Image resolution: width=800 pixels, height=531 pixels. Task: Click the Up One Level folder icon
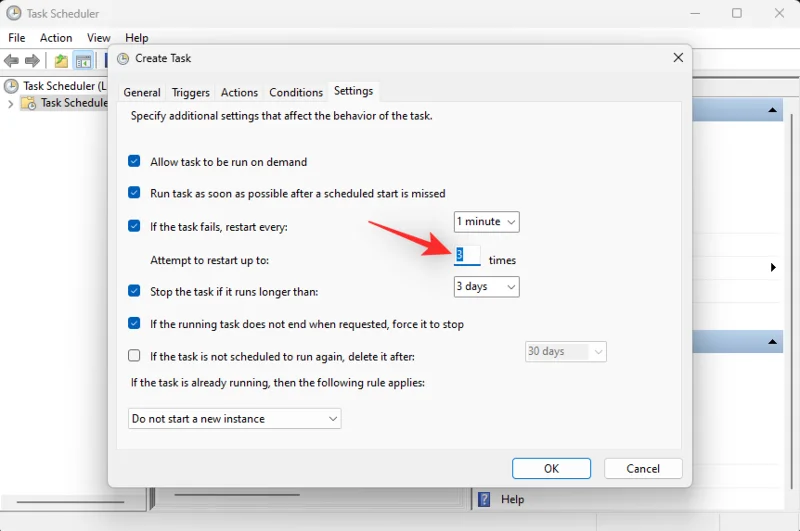[x=61, y=61]
